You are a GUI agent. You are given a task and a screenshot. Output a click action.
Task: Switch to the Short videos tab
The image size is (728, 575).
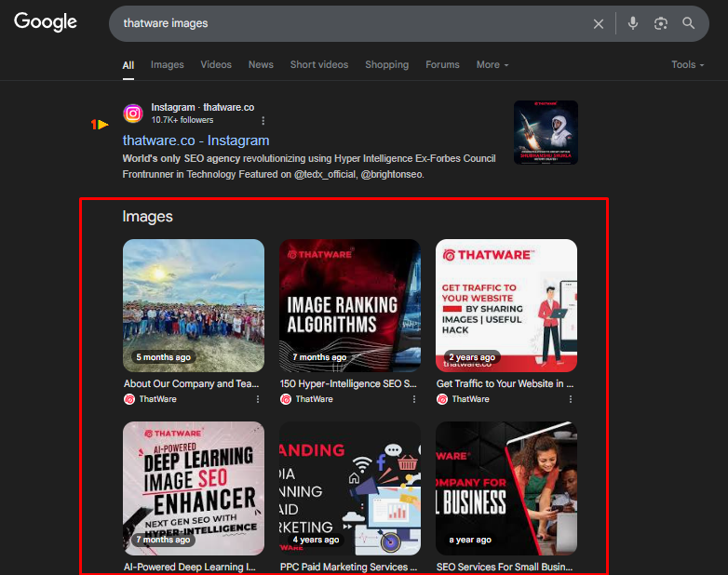[x=319, y=64]
